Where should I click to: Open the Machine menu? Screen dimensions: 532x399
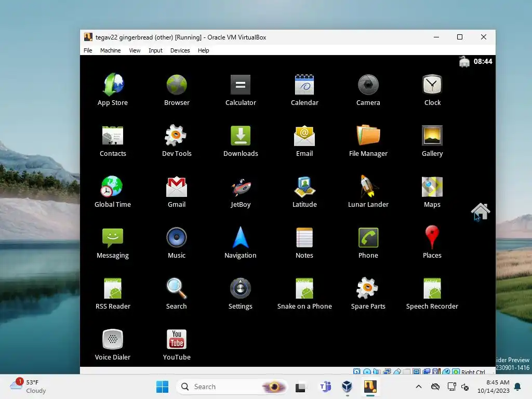click(x=110, y=50)
